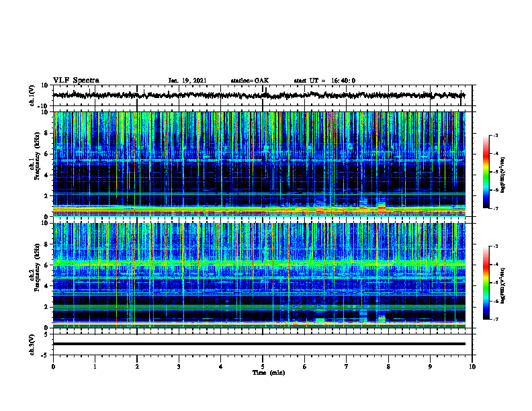Click the "-3" tick on lower color bar
This screenshot has width=532, height=411.
tap(495, 246)
